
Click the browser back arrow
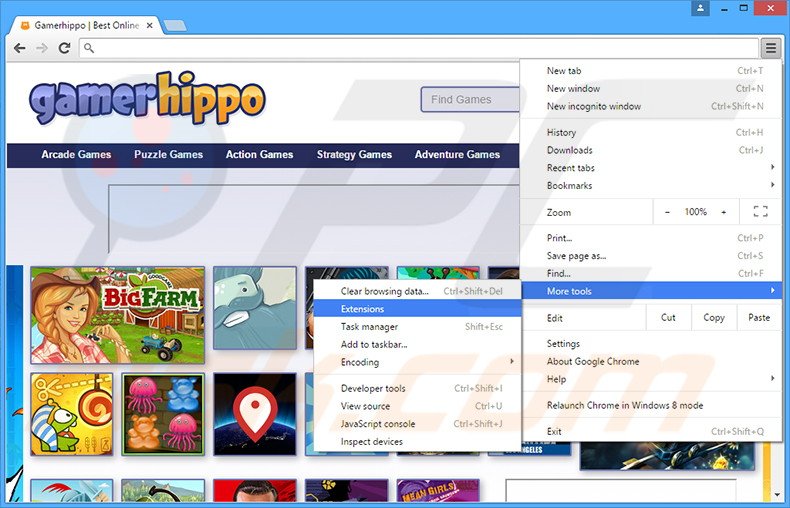[x=20, y=48]
